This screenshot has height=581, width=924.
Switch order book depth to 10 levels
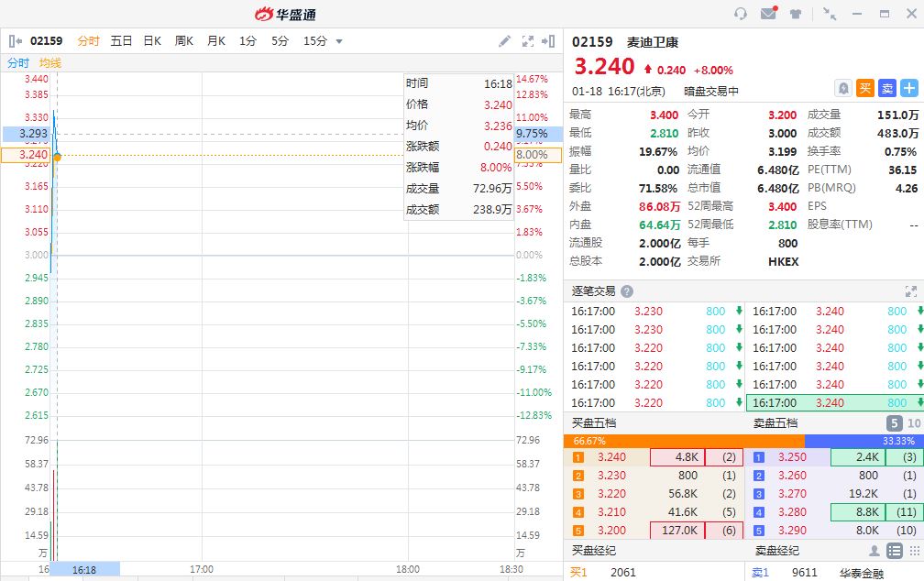[913, 423]
